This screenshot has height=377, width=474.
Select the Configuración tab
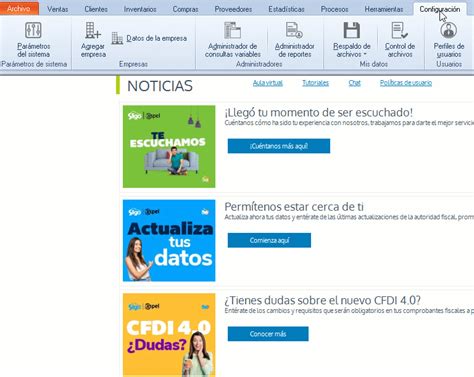coord(440,9)
